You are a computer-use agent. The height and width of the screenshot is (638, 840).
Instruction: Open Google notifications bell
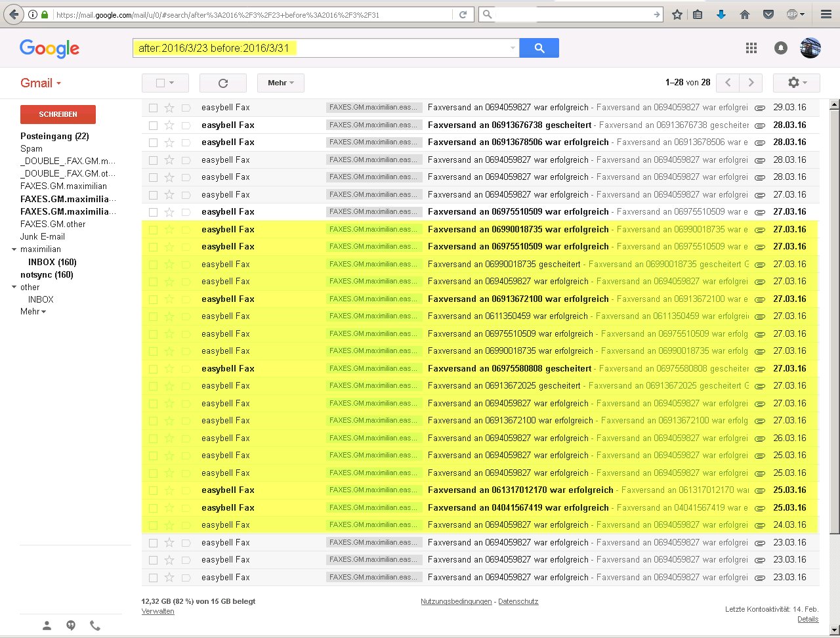(781, 48)
